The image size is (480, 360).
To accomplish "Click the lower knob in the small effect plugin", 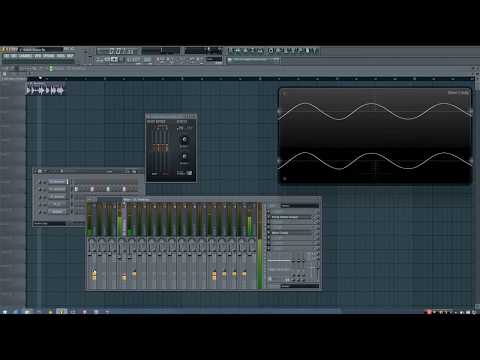I will tap(184, 156).
